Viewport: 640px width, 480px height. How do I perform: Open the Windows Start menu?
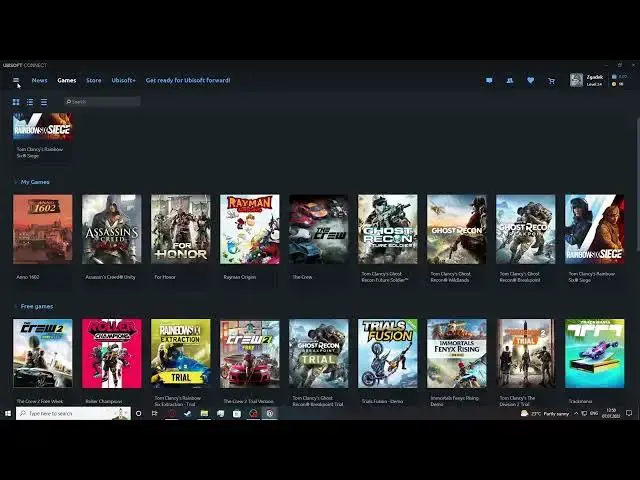pos(8,413)
